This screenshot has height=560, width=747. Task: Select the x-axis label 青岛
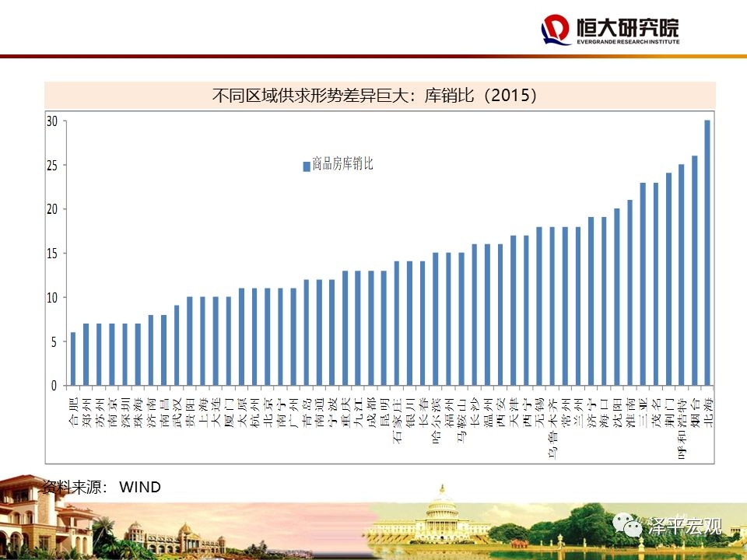(x=307, y=414)
